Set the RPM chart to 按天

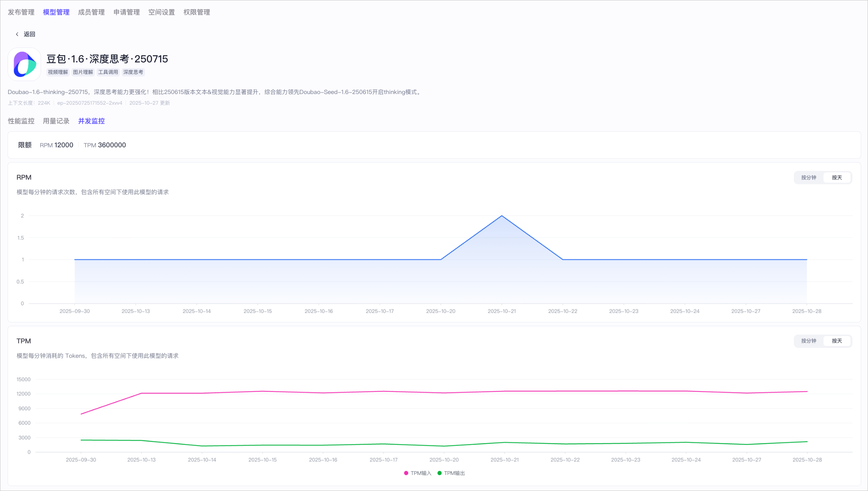point(837,177)
